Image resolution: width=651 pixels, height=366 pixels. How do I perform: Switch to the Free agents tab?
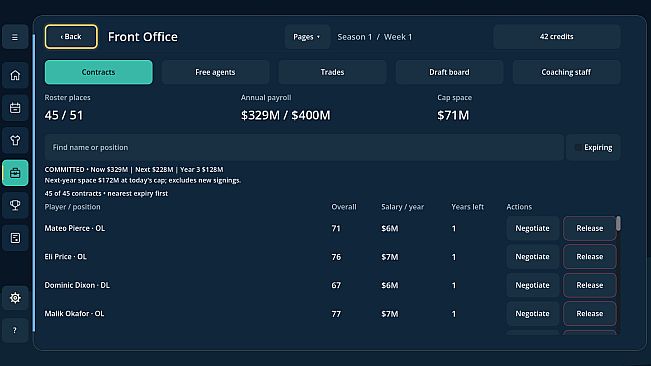click(x=215, y=72)
